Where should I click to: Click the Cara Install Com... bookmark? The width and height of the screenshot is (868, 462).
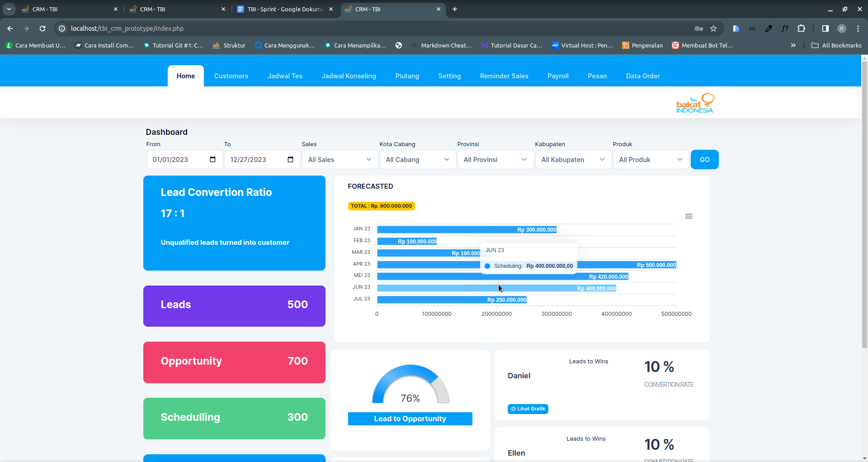tap(104, 45)
